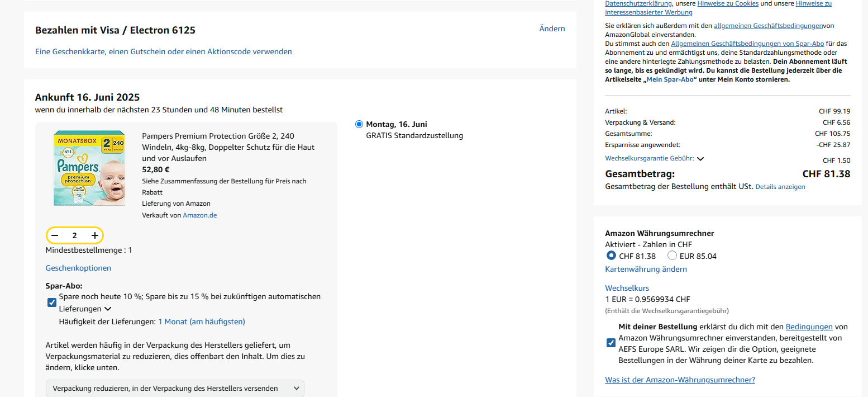Open Geschenkoptionen link

(x=78, y=268)
